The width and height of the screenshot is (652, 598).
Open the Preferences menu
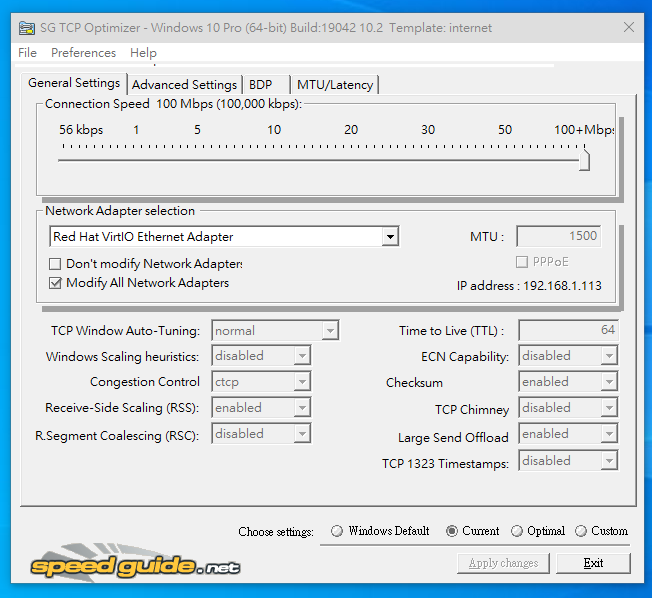[x=83, y=53]
